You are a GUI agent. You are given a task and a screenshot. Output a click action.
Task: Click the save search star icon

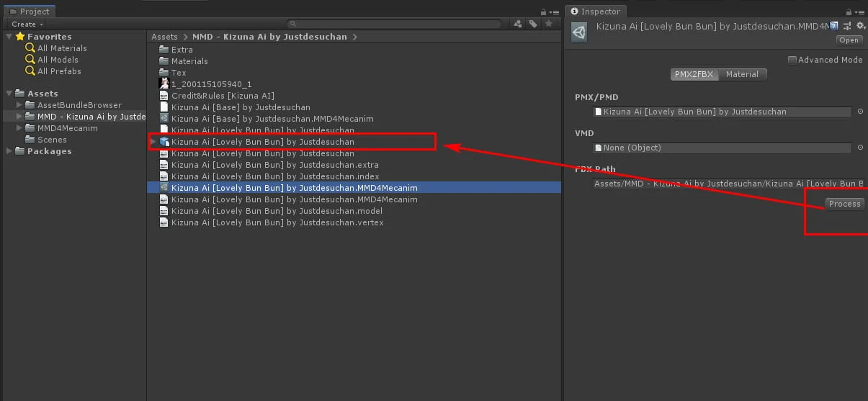549,24
